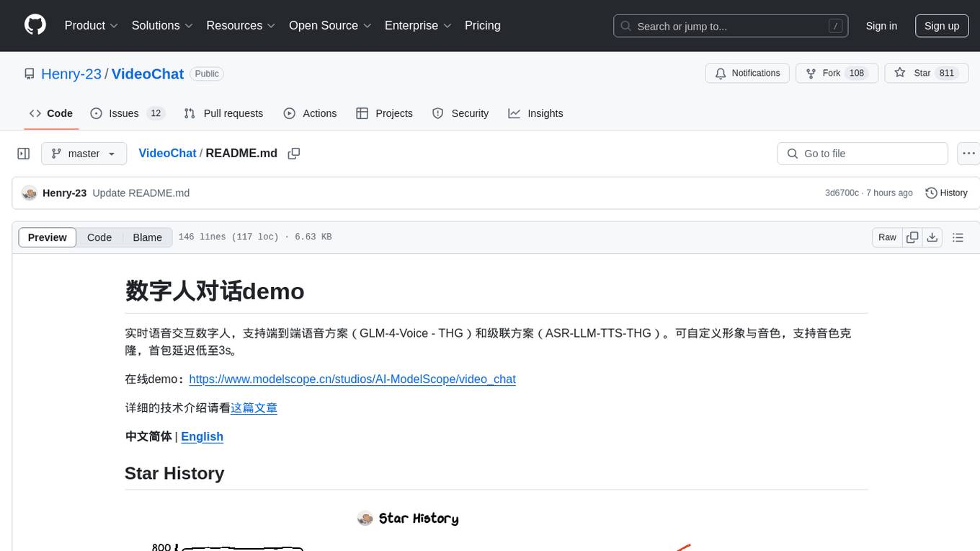Expand the Solutions menu
Viewport: 980px width, 551px height.
[162, 25]
